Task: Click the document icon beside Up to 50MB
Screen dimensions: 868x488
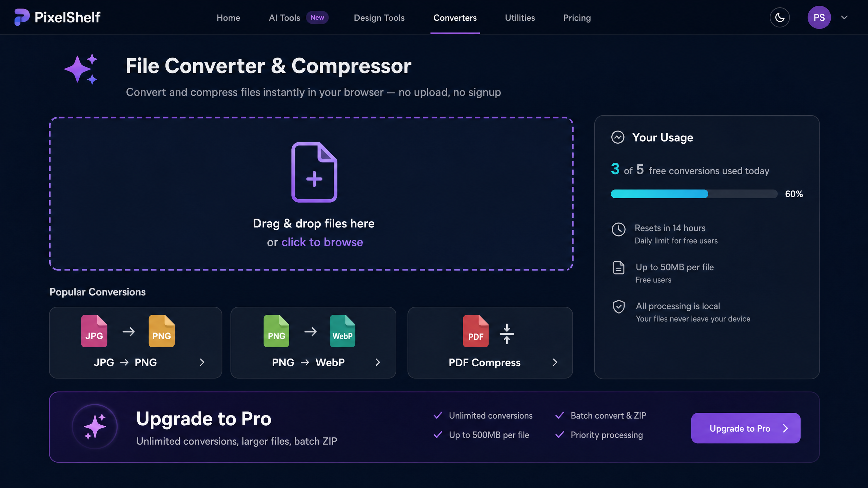Action: coord(619,267)
